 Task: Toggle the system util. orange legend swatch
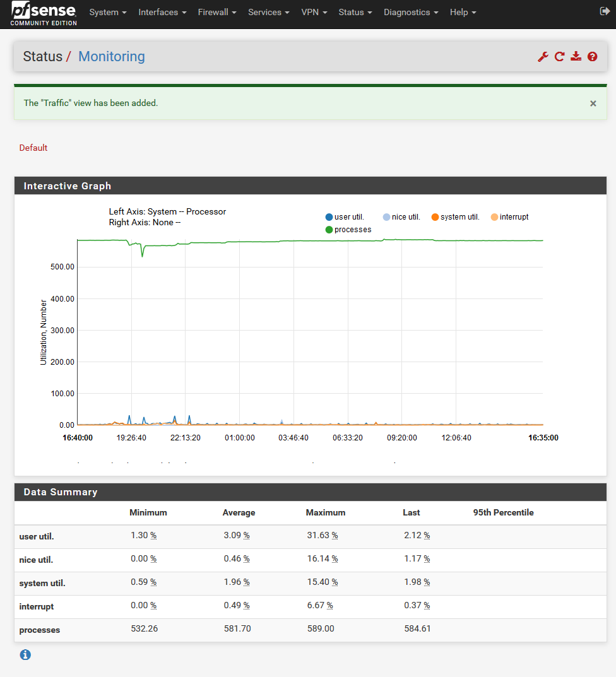(435, 217)
